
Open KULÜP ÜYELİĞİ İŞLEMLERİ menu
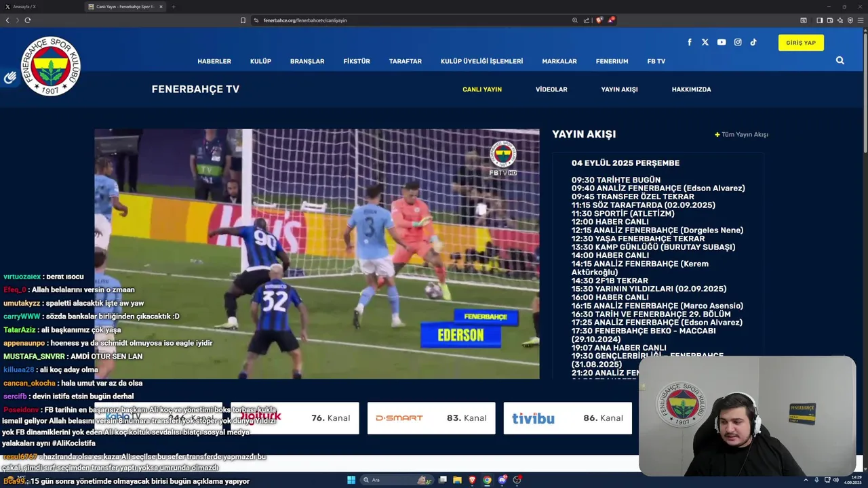(481, 61)
